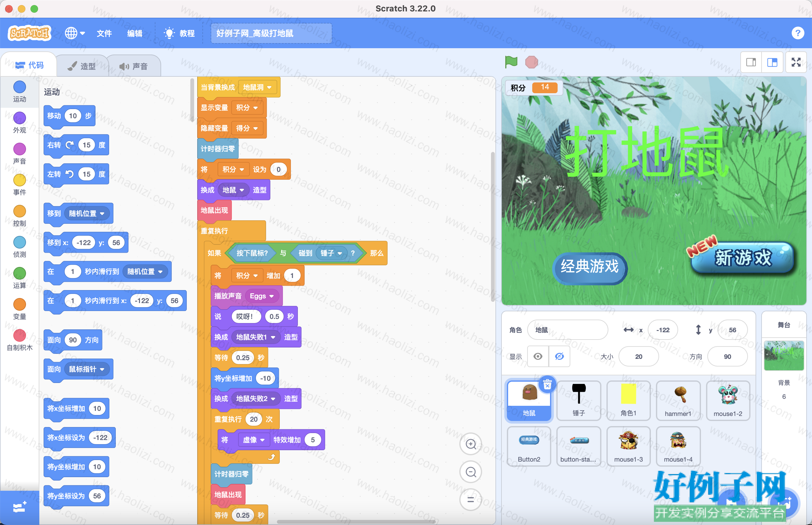Enter full screen stage mode

[x=796, y=62]
